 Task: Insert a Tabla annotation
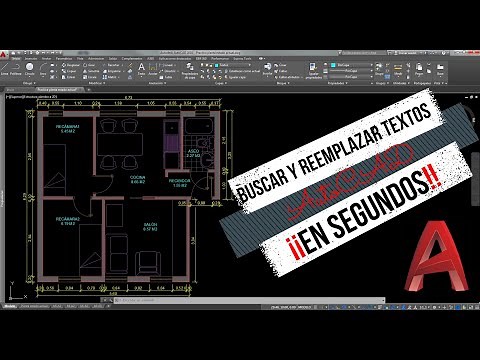click(166, 77)
